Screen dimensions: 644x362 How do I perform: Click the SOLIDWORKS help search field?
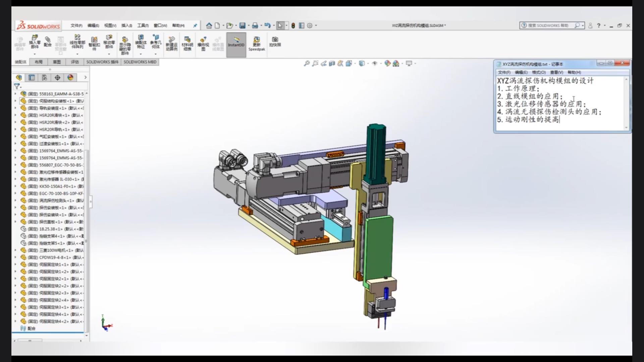pyautogui.click(x=552, y=25)
